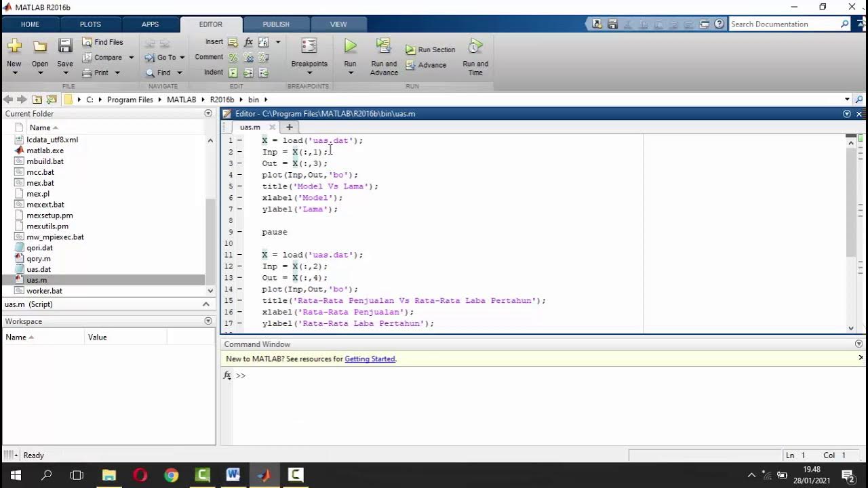This screenshot has width=868, height=488.
Task: Open the Getting Started link
Action: point(370,359)
